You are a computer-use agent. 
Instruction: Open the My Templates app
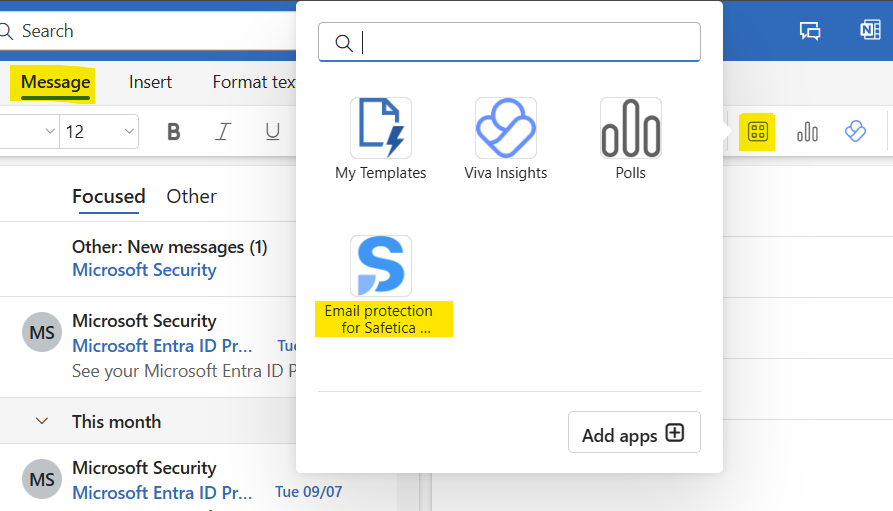pyautogui.click(x=380, y=128)
